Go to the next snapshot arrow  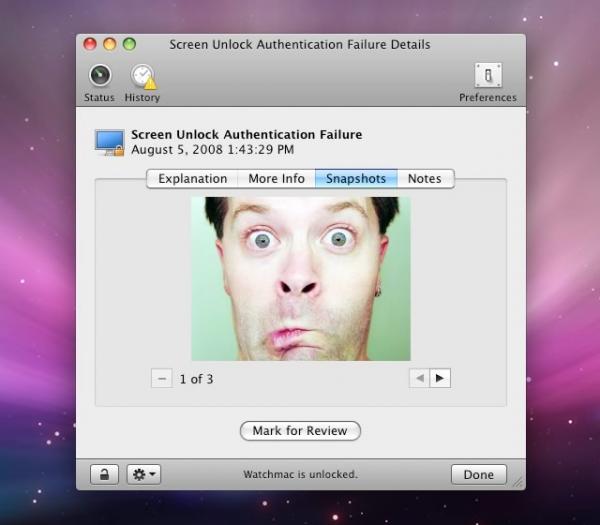coord(440,378)
